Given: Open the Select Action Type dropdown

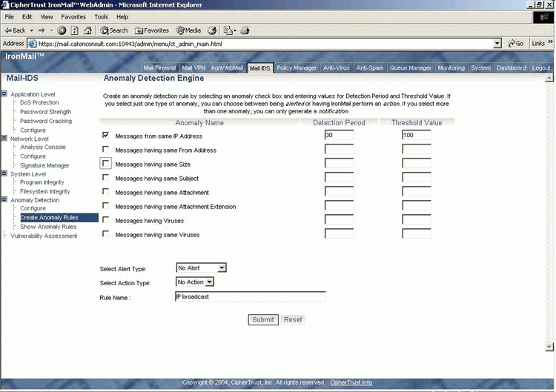Looking at the screenshot, I should click(x=195, y=282).
